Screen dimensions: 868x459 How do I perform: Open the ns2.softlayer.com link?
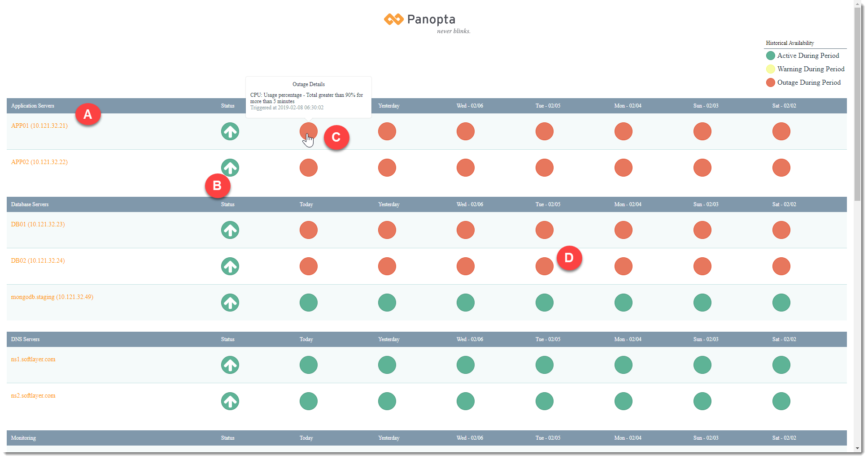[33, 396]
